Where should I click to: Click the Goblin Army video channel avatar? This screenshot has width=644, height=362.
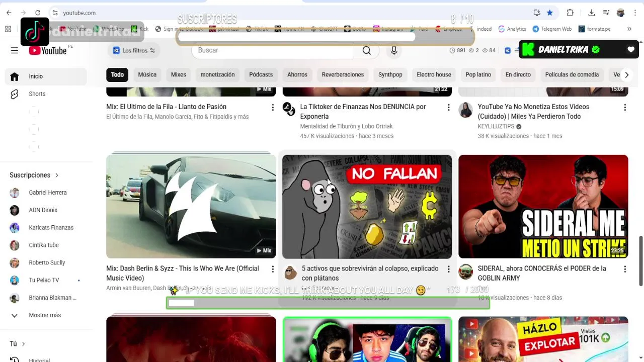point(465,271)
